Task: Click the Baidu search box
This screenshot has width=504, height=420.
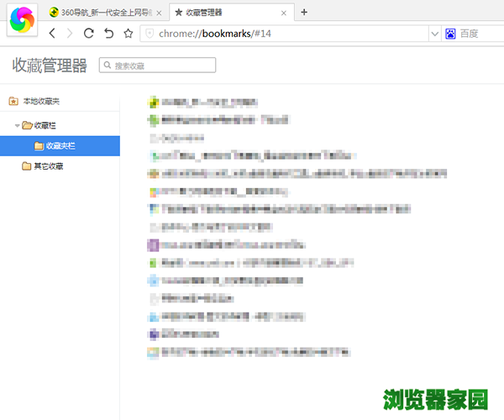Action: click(x=480, y=34)
